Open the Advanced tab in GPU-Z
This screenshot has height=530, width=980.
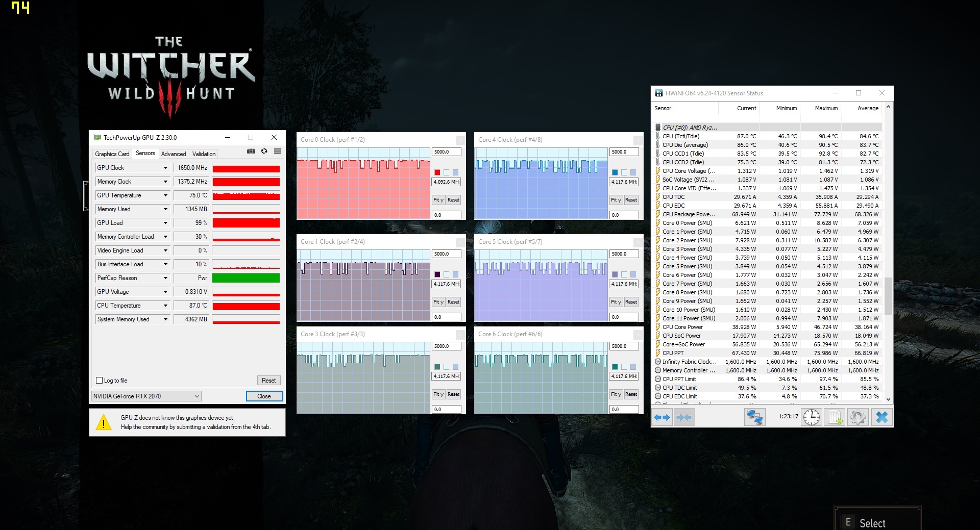[174, 154]
